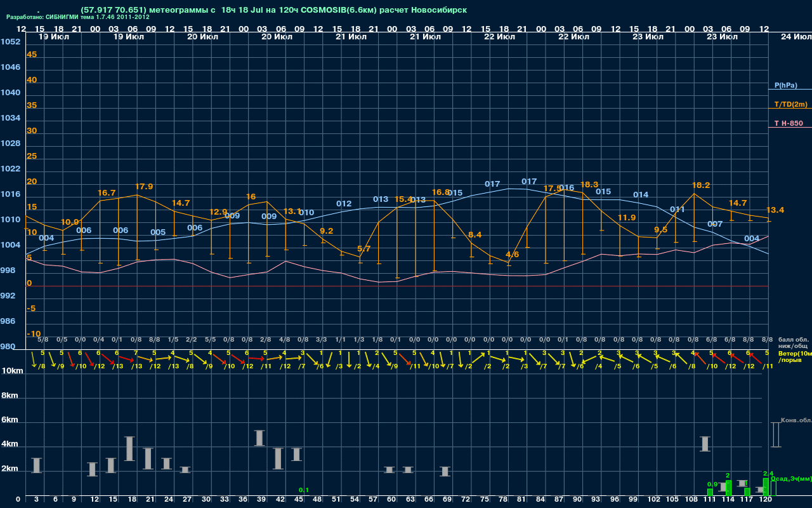Screen dimensions: 812x508
Task: Click the blue P(hPa) legend line sample
Action: (x=790, y=90)
